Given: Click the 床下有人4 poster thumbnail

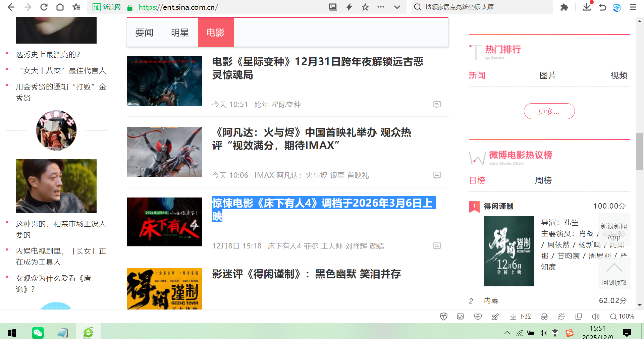Looking at the screenshot, I should pos(164,222).
